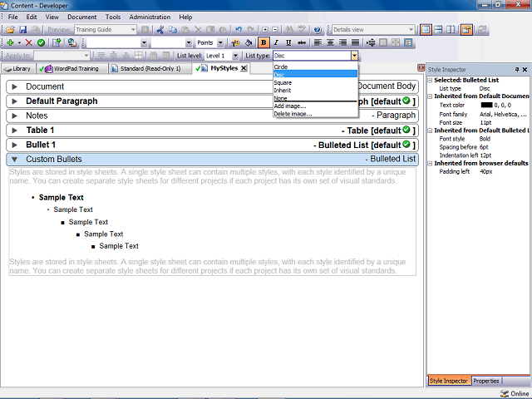
Task: Toggle Strikethrough formatting button
Action: [x=301, y=42]
